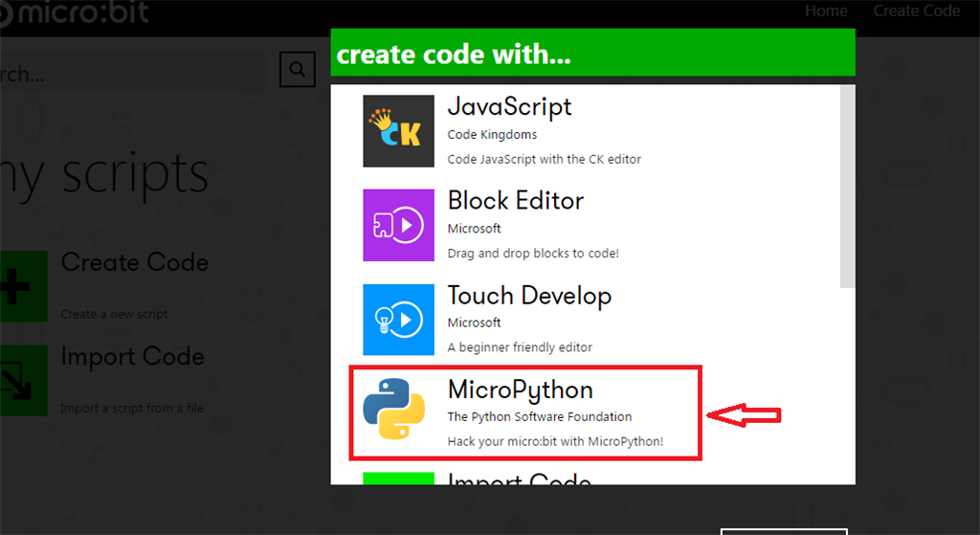The width and height of the screenshot is (980, 535).
Task: Click 'Microsoft' under Touch Develop
Action: point(474,323)
